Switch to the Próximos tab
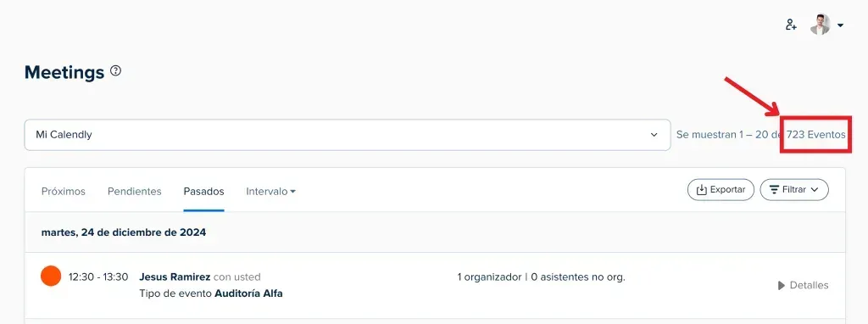The width and height of the screenshot is (868, 324). click(x=63, y=191)
